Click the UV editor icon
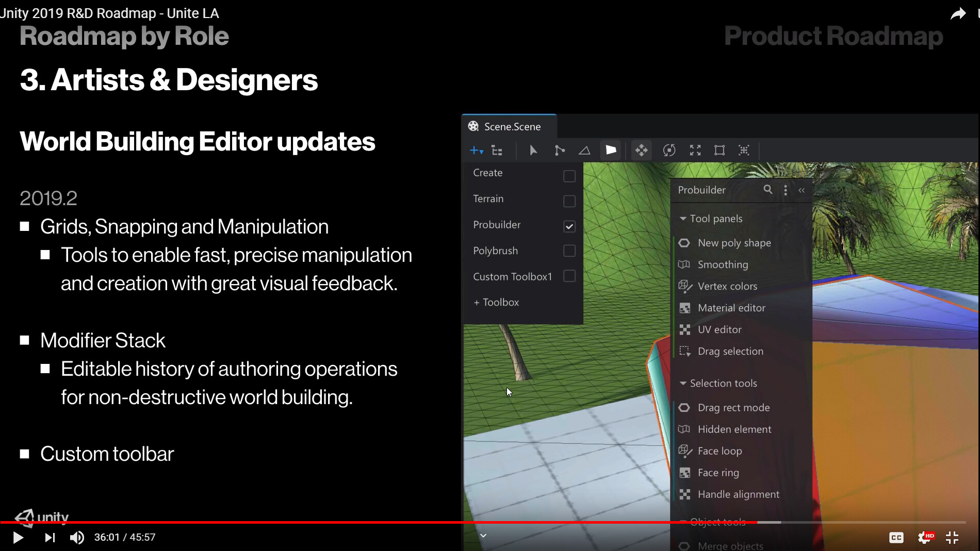Screen dimensions: 980x551 point(685,329)
